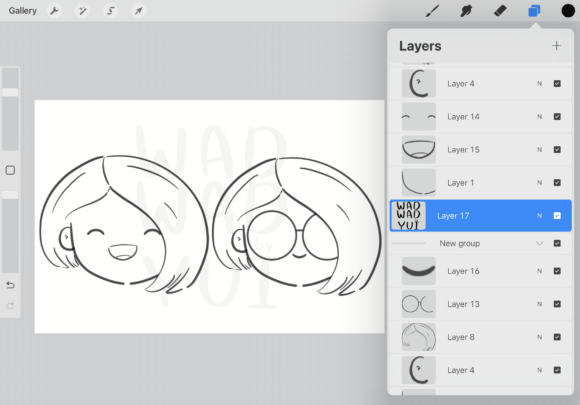
Task: Open blend mode N for Layer 8
Action: pyautogui.click(x=539, y=337)
